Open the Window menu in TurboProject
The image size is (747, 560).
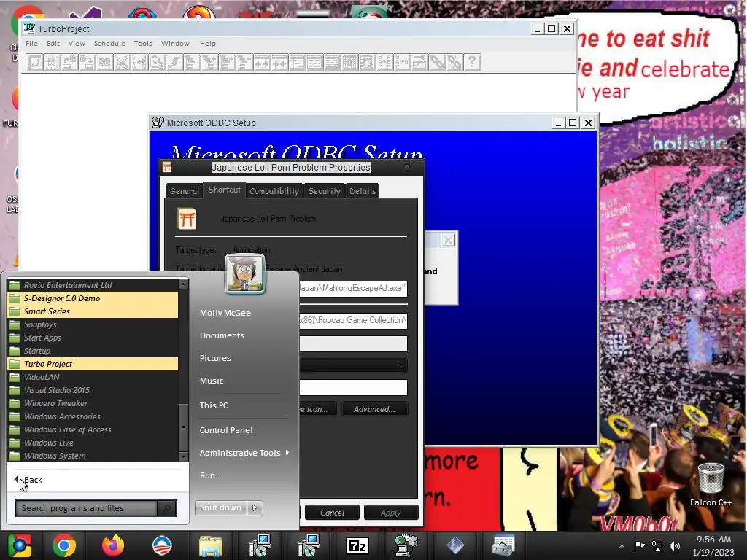175,43
